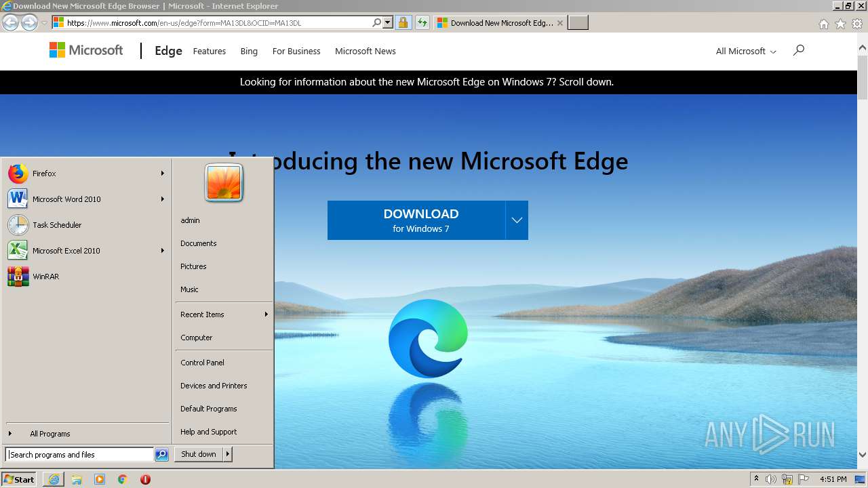Viewport: 868px width, 488px height.
Task: Open the Microsoft News link
Action: coord(366,51)
